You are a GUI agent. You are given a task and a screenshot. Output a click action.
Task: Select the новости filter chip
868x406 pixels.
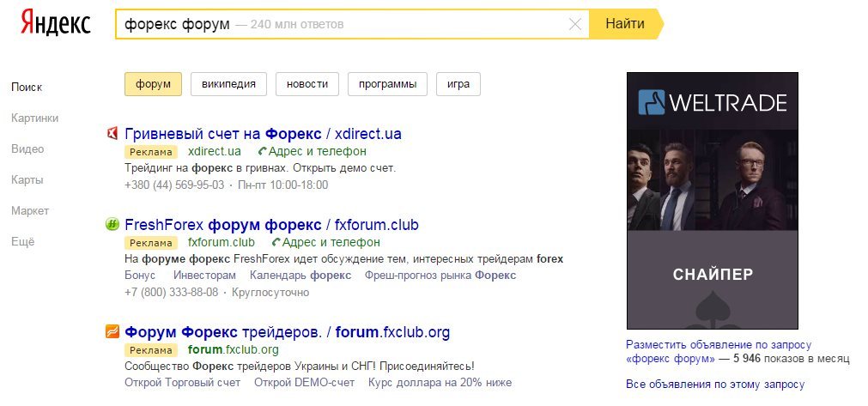point(307,84)
